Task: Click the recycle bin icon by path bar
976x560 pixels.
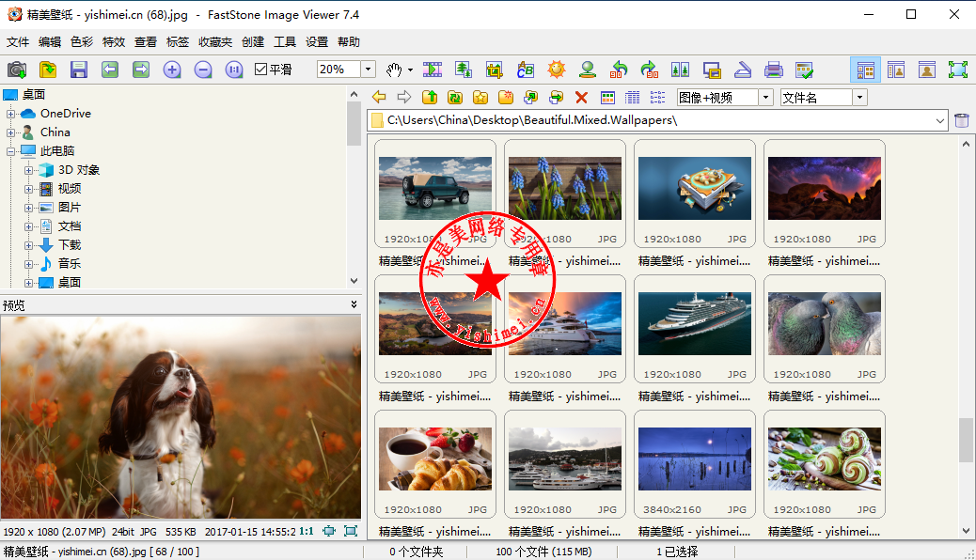Action: [x=962, y=120]
